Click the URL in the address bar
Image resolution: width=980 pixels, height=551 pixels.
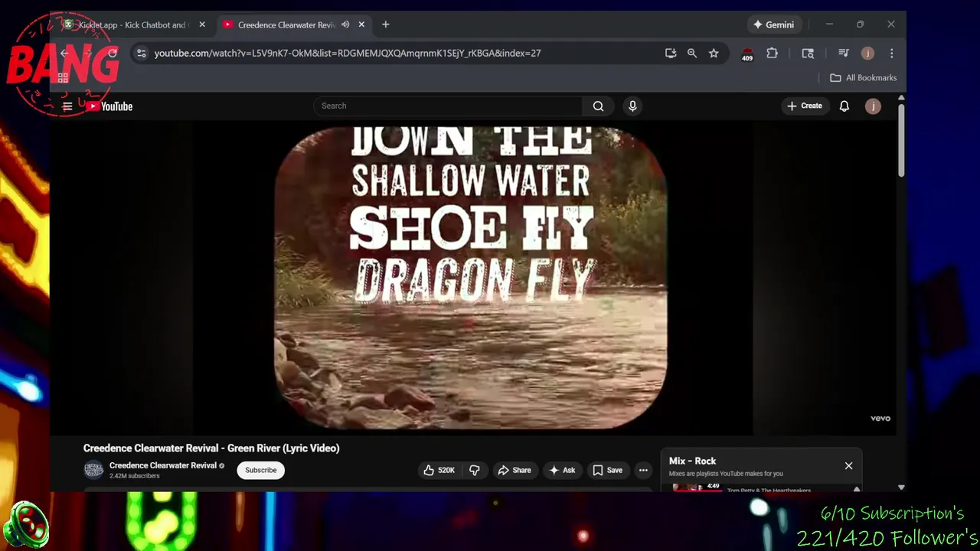(x=348, y=54)
